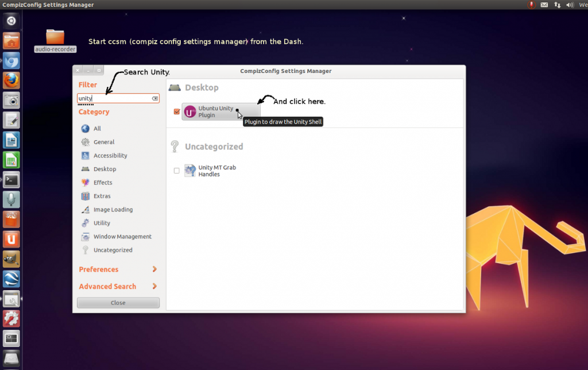Expand the Preferences section arrow
This screenshot has width=588, height=370.
point(154,269)
